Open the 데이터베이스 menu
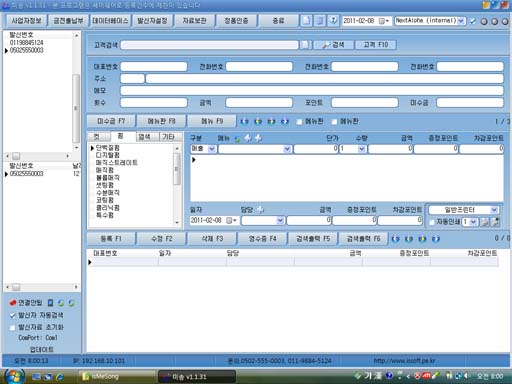The height and width of the screenshot is (384, 512). point(110,21)
